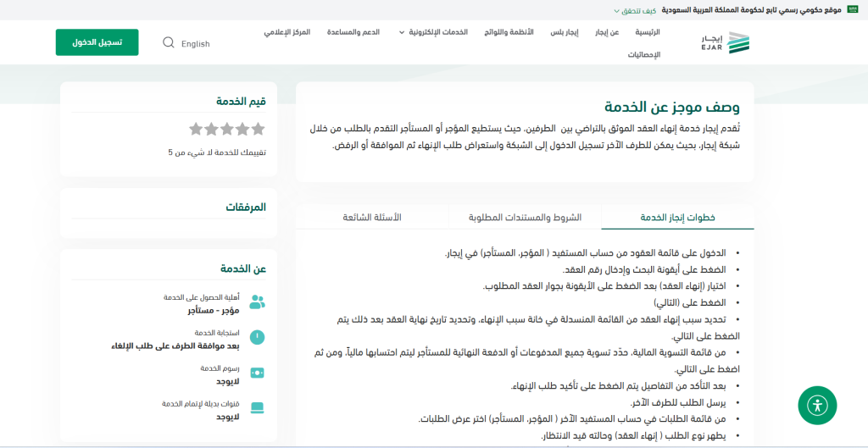The width and height of the screenshot is (868, 448).
Task: Expand the 'الخدمات الإلكترونية' menu
Action: [433, 32]
